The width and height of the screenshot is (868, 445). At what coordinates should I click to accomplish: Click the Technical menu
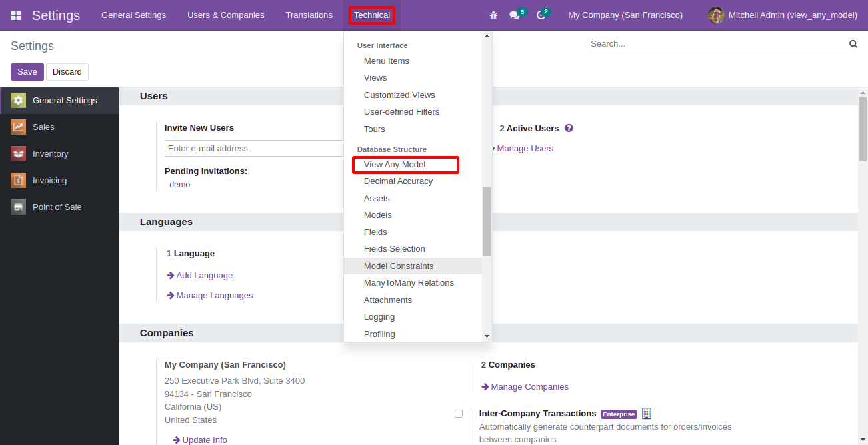(x=372, y=15)
